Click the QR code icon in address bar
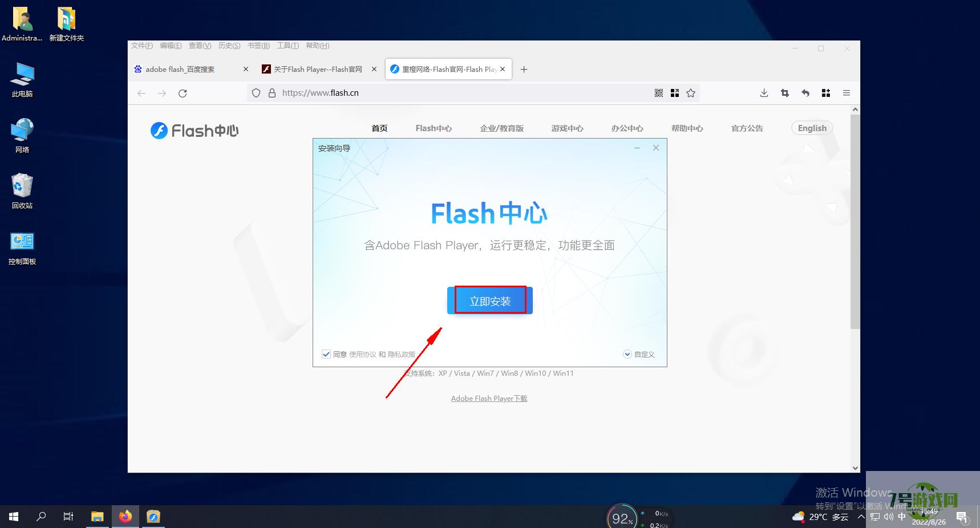The width and height of the screenshot is (980, 528). tap(659, 93)
